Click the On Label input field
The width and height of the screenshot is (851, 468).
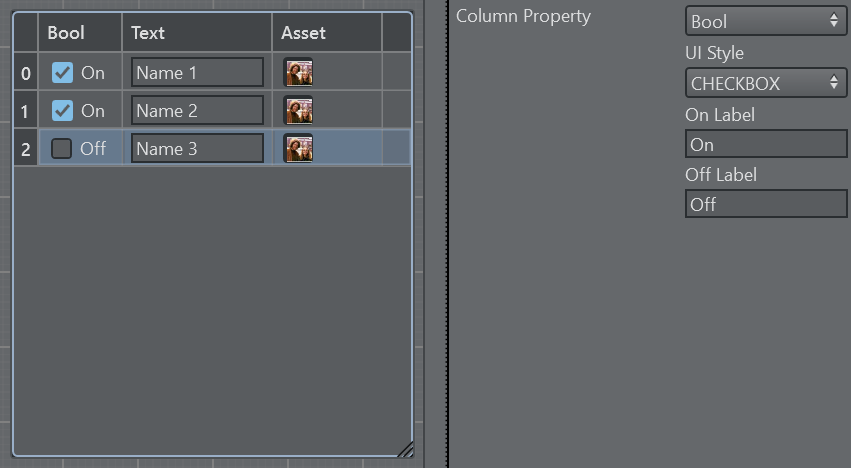[766, 144]
